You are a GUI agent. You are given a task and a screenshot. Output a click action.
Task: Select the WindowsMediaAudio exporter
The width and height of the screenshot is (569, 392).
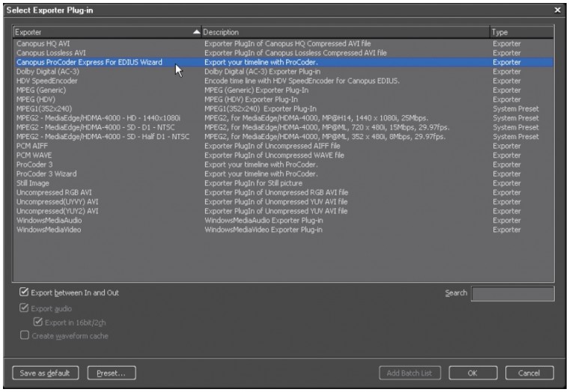coord(283,221)
